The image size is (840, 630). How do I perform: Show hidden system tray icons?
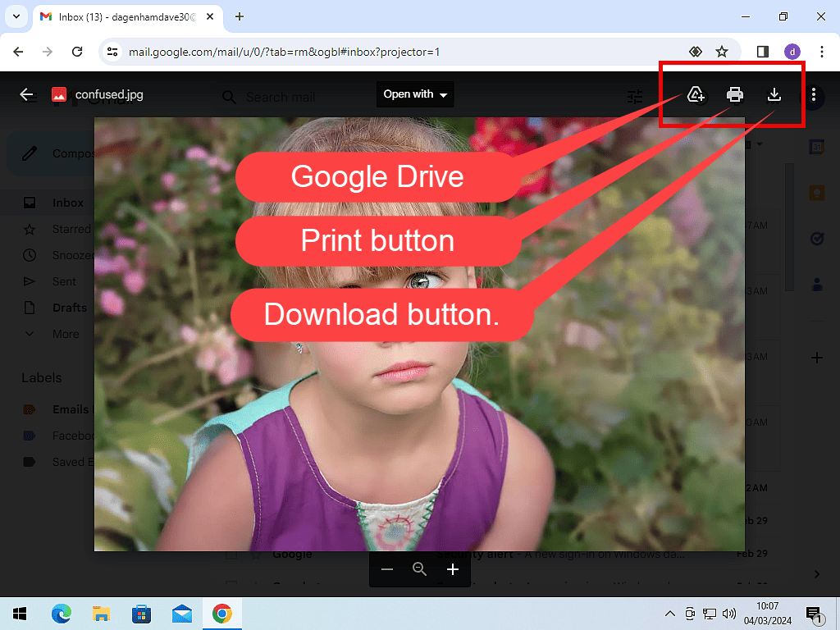click(669, 614)
